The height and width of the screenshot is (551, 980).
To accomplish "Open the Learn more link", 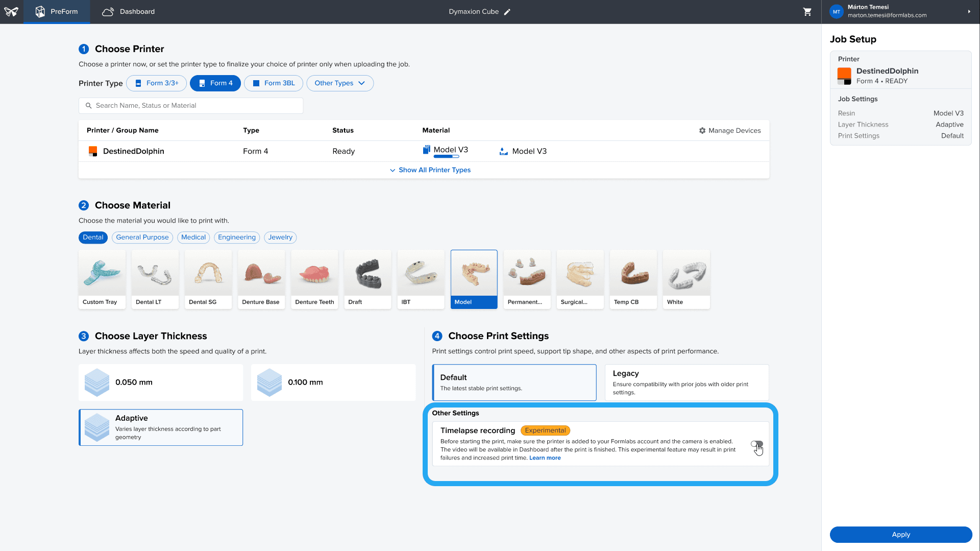I will pyautogui.click(x=545, y=458).
